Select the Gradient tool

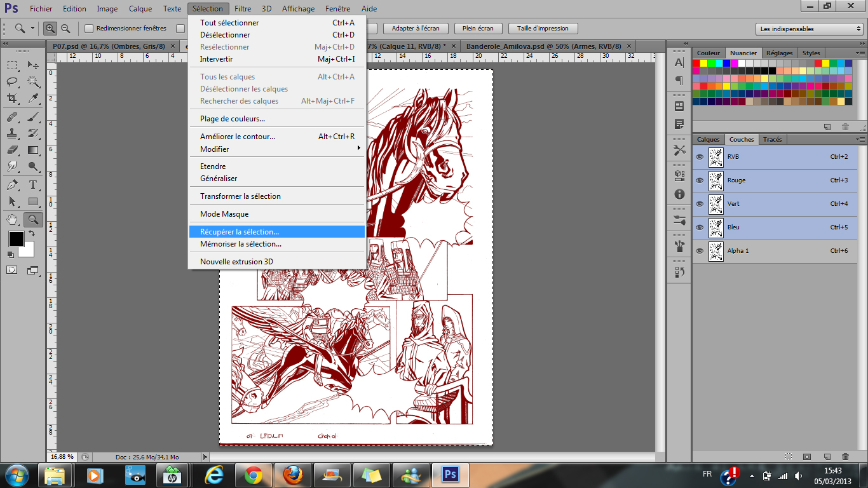[33, 150]
